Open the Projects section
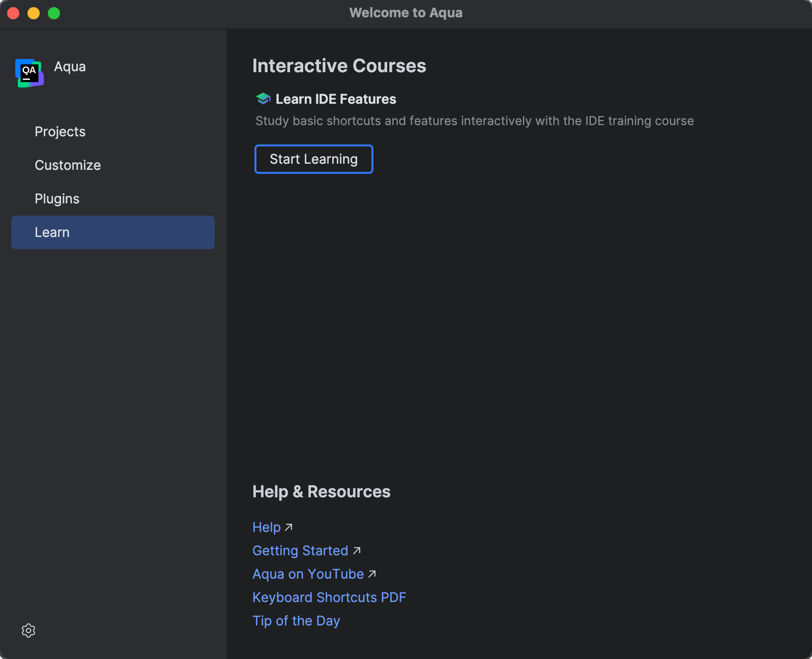The image size is (812, 659). point(113,132)
